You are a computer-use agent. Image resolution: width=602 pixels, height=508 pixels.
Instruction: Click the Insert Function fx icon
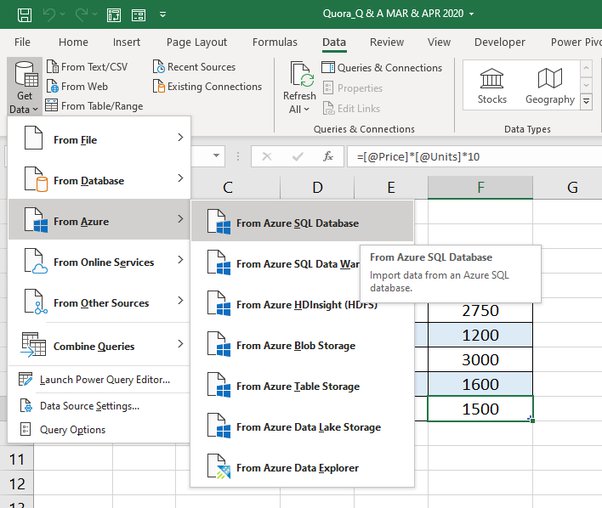tap(328, 156)
